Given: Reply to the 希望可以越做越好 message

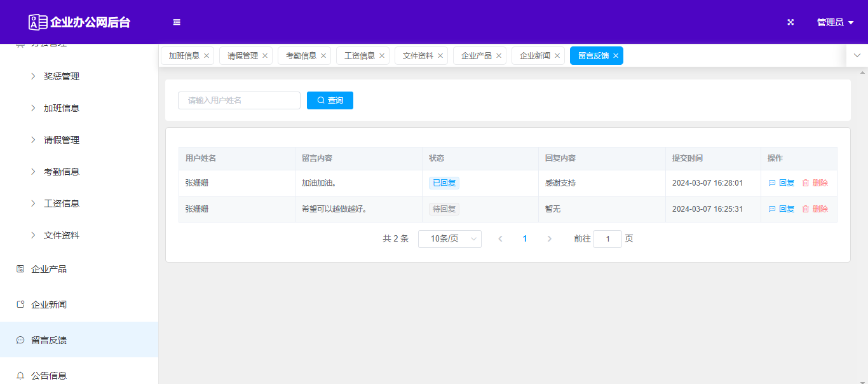Looking at the screenshot, I should tap(782, 209).
